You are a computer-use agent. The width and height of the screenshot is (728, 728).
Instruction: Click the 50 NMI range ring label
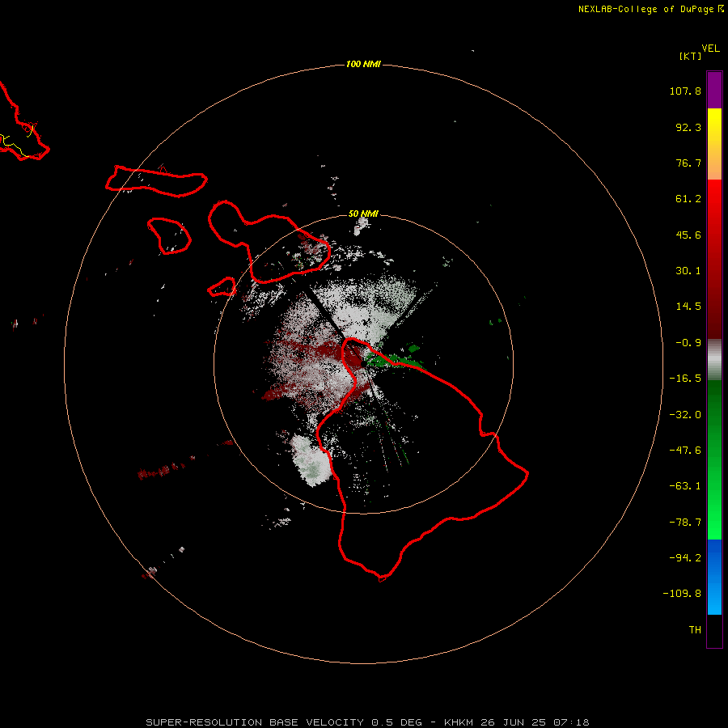[x=363, y=214]
